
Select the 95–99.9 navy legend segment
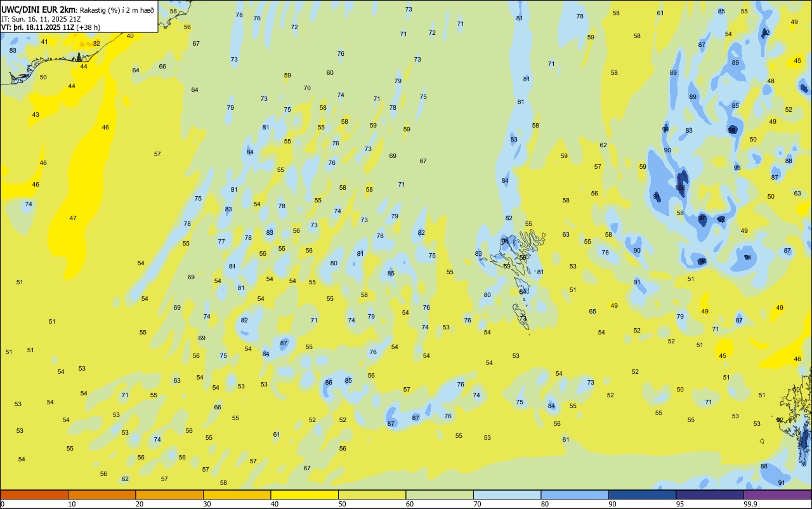click(710, 494)
